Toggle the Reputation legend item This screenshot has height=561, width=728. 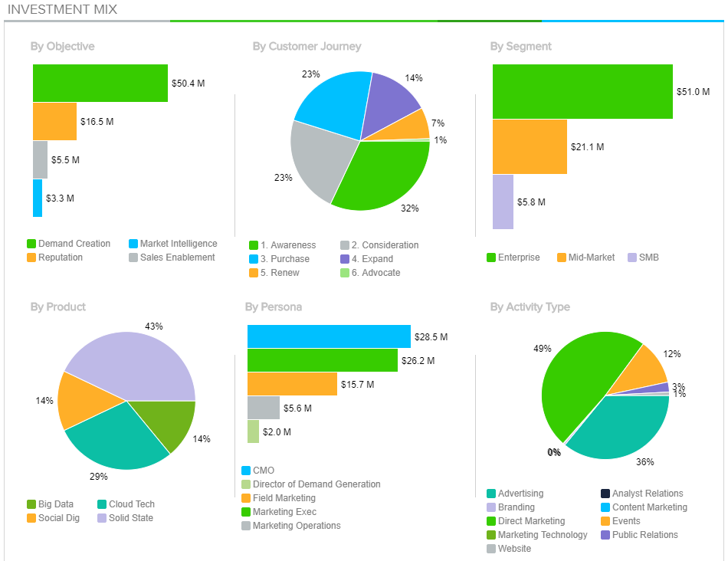[x=60, y=258]
